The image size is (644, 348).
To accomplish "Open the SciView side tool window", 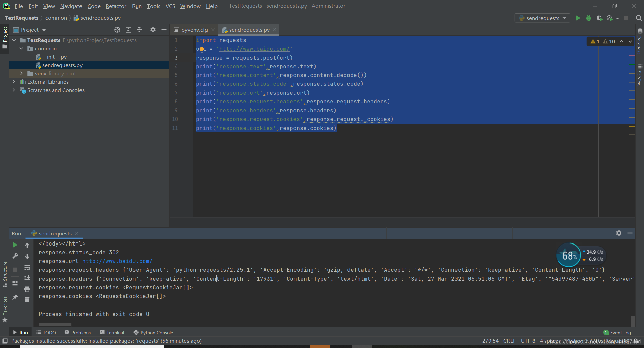I will pos(640,75).
